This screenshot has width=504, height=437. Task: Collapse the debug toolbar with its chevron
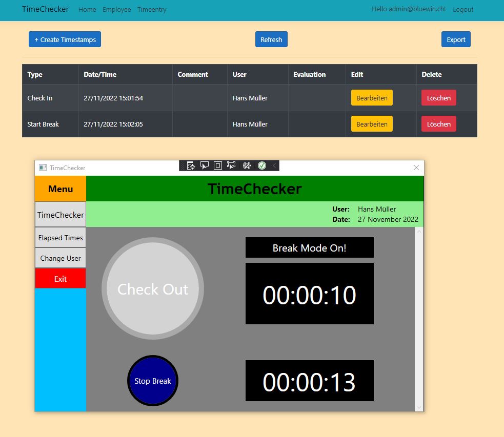(274, 165)
